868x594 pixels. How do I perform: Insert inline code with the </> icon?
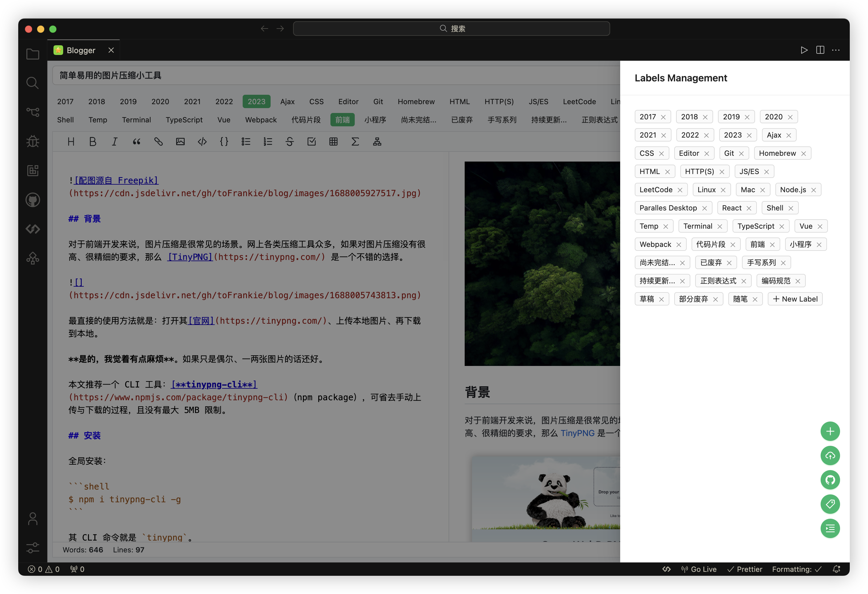point(202,142)
